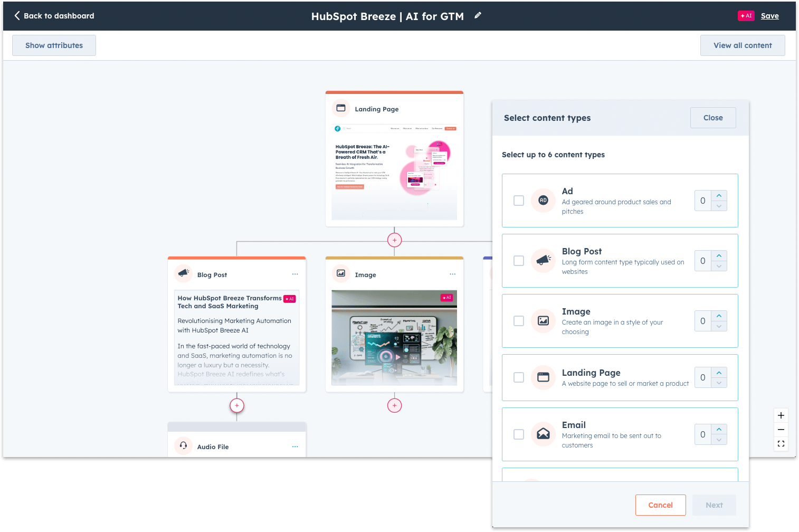Click the Email envelope icon
The height and width of the screenshot is (532, 799).
tap(543, 434)
